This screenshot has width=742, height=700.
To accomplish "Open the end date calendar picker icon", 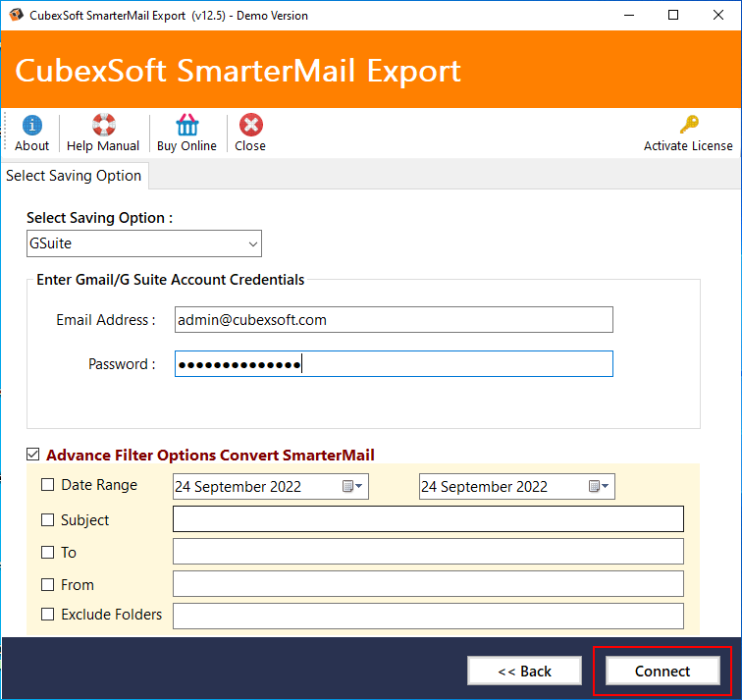I will point(599,487).
